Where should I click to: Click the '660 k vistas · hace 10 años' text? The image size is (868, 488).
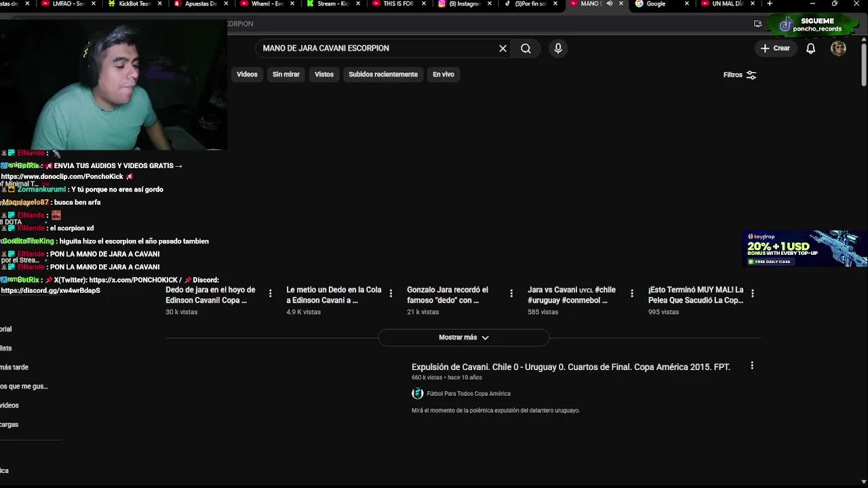pyautogui.click(x=447, y=378)
